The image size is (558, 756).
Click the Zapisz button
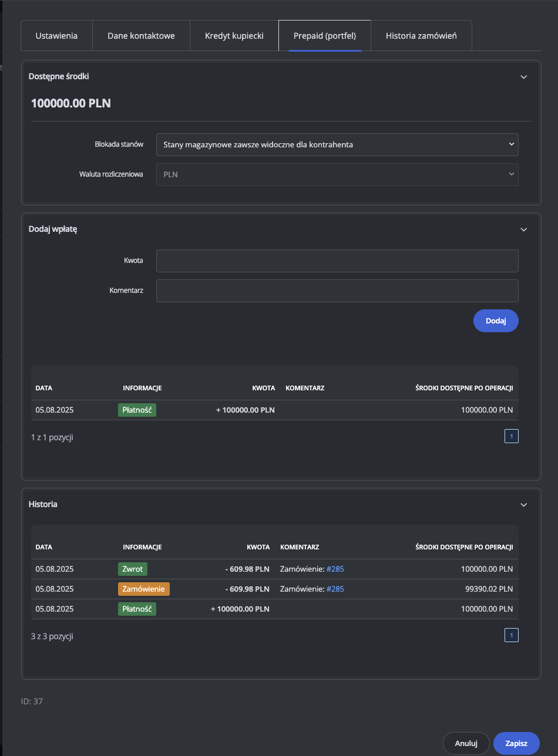point(516,743)
